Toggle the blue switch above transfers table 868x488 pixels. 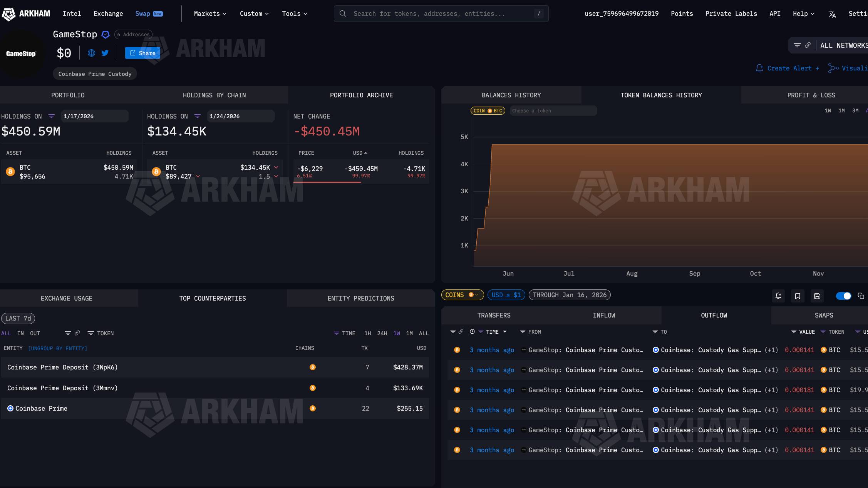(843, 296)
